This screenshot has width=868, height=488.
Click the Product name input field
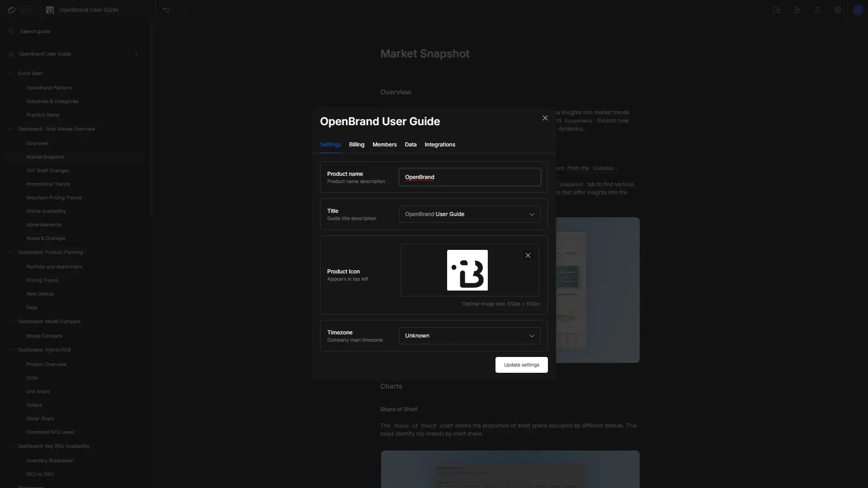469,177
